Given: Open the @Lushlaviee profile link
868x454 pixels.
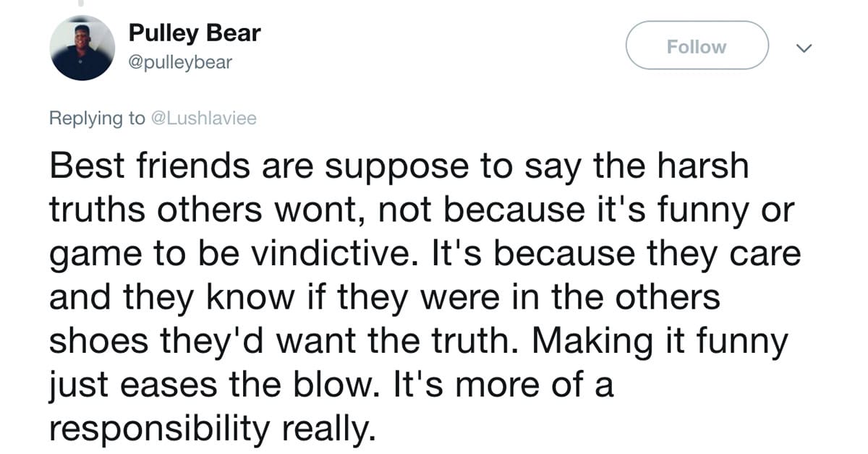Looking at the screenshot, I should tap(203, 119).
